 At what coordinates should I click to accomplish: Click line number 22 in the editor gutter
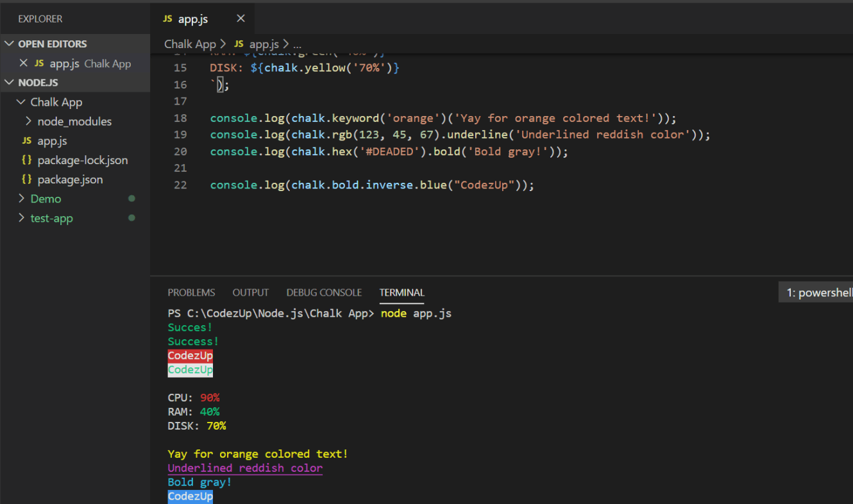pos(180,185)
